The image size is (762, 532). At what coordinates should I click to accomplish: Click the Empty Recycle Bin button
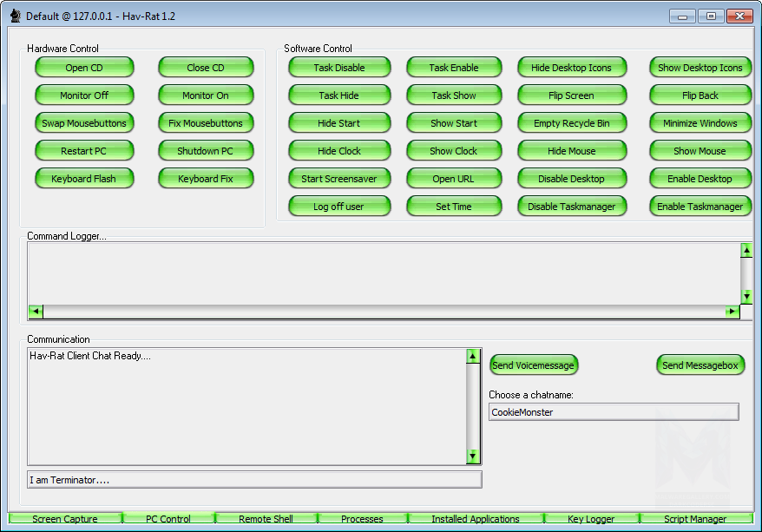click(572, 123)
